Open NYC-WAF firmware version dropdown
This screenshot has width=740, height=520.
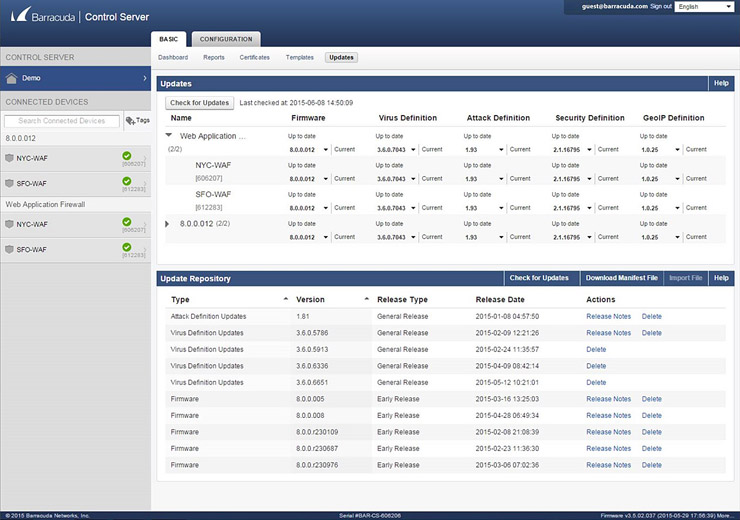[x=325, y=178]
